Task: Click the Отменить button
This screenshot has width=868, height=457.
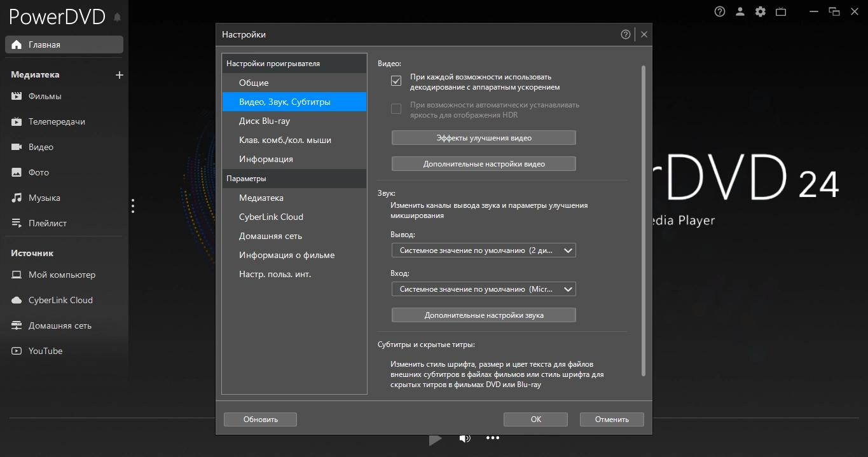Action: click(612, 419)
